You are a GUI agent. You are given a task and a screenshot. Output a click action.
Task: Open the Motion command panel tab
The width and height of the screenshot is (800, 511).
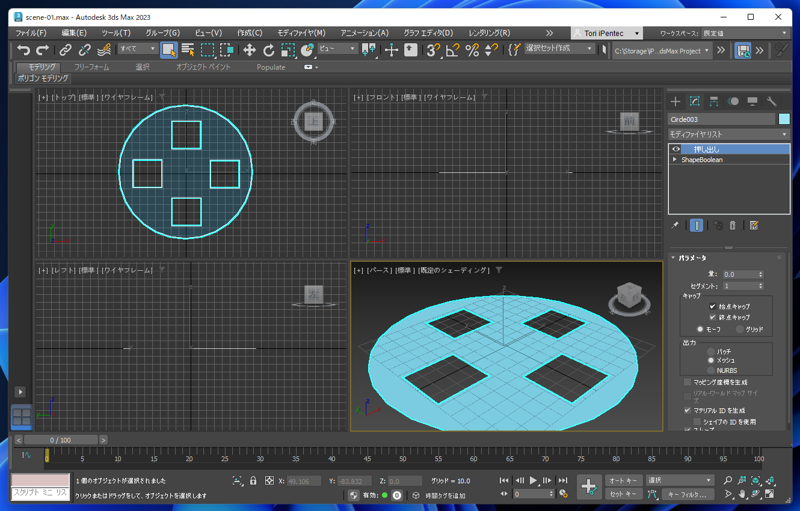(x=733, y=101)
